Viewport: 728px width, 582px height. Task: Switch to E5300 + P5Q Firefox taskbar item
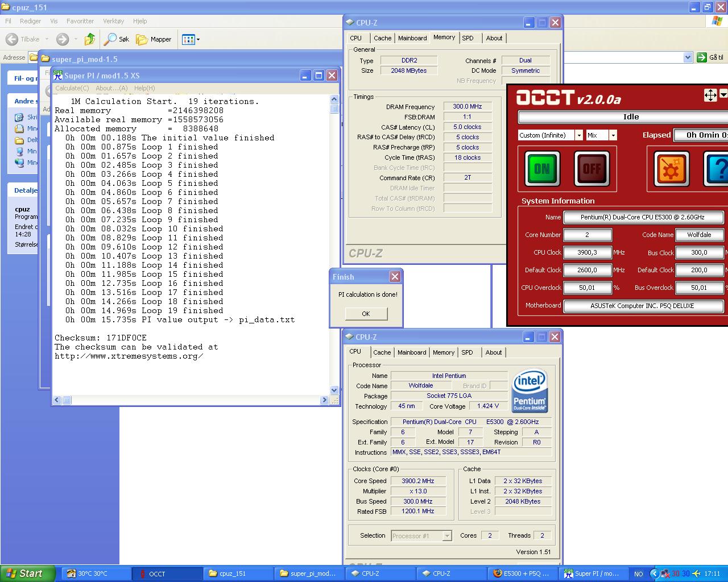pos(522,573)
